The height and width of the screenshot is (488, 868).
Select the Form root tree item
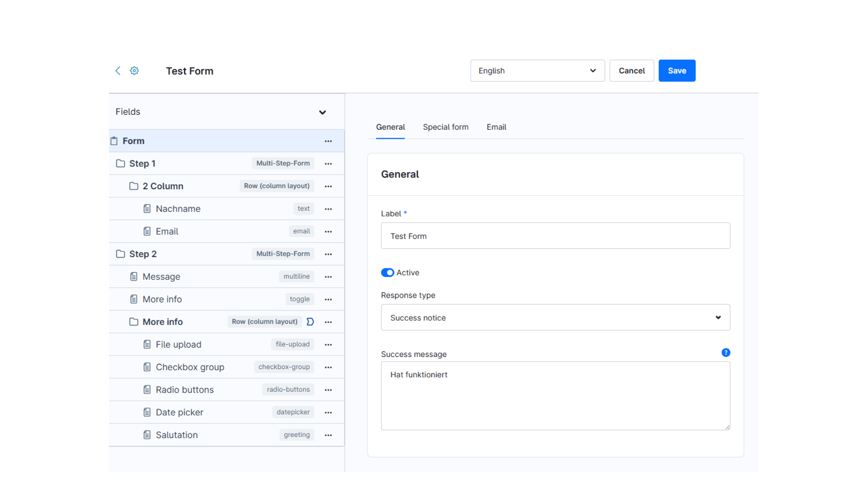coord(226,141)
